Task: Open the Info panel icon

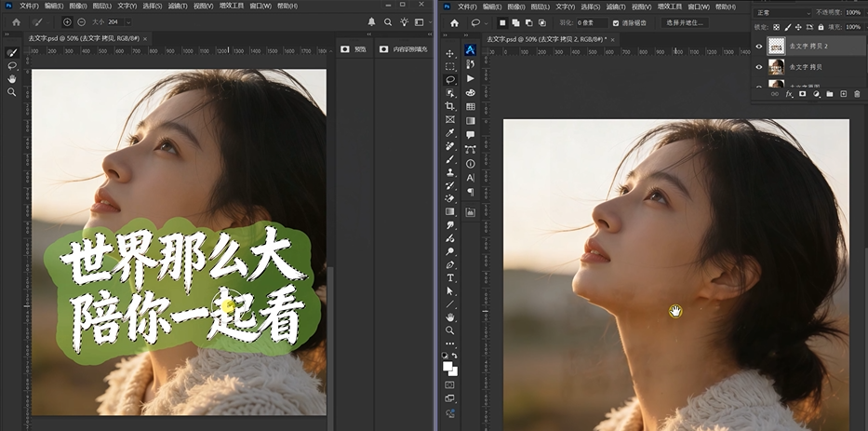Action: [471, 164]
